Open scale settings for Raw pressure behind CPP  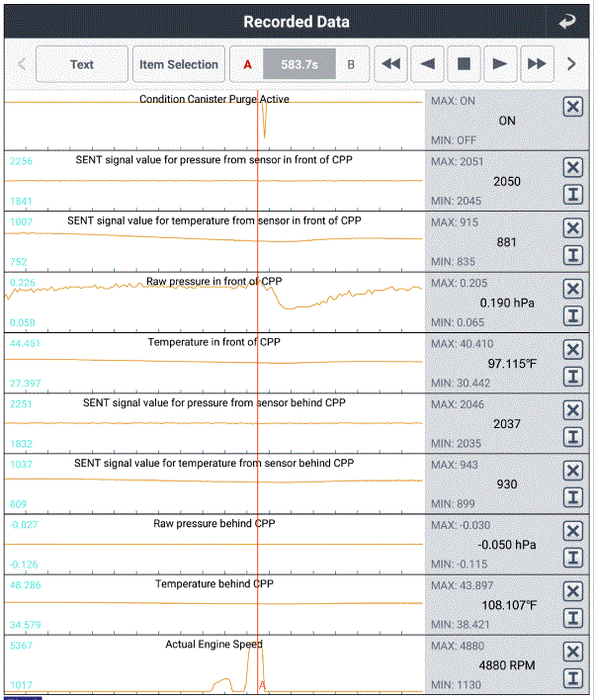573,558
